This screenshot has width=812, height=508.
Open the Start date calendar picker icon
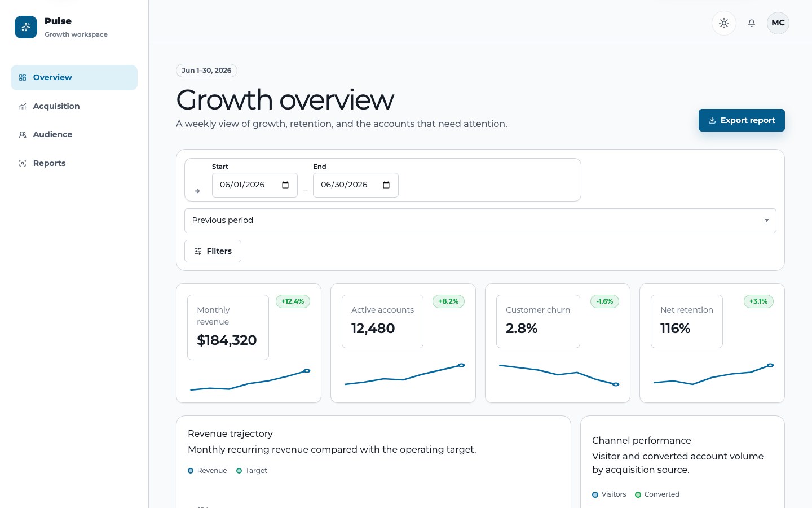(x=285, y=185)
